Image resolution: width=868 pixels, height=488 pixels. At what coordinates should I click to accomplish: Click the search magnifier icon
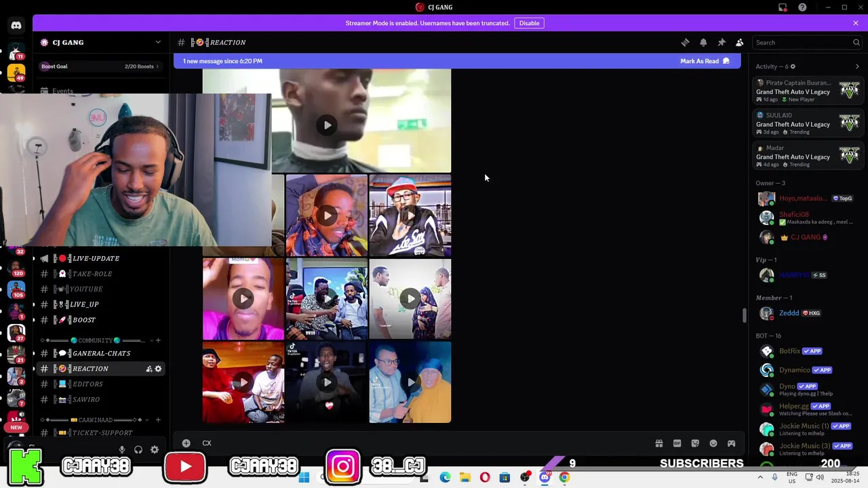click(856, 43)
